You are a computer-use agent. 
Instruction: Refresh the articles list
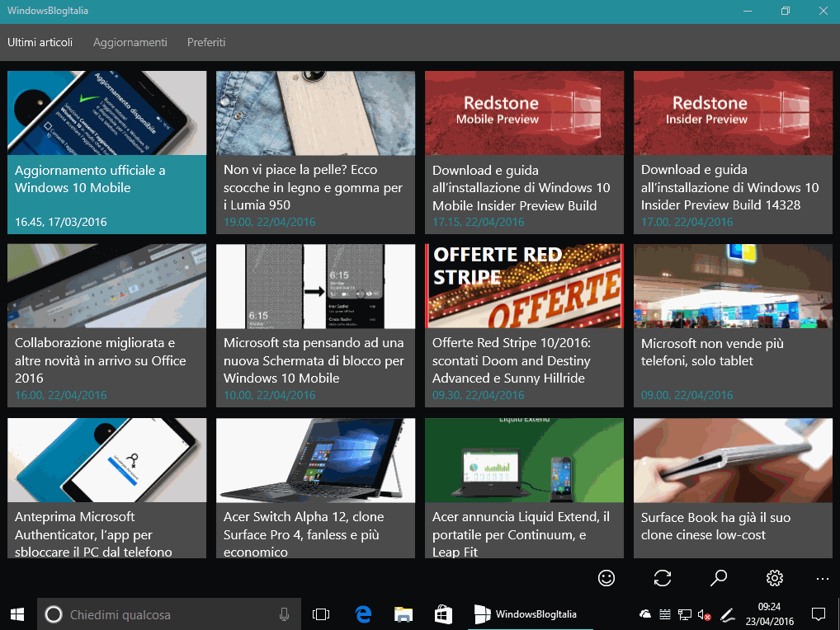(662, 578)
